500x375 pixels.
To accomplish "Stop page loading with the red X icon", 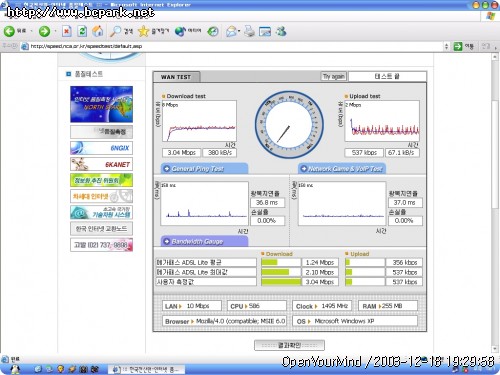I will click(67, 31).
